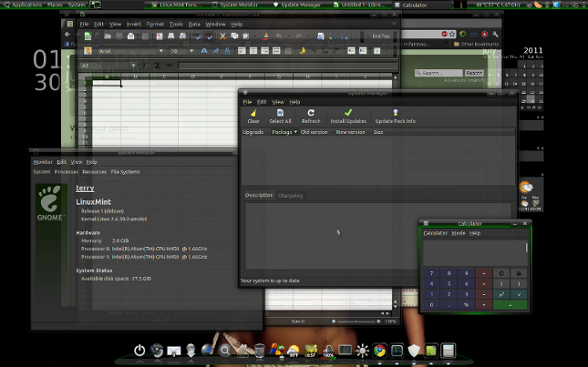Switch to the Processes tab in System Monitor
588x367 pixels.
(x=67, y=172)
